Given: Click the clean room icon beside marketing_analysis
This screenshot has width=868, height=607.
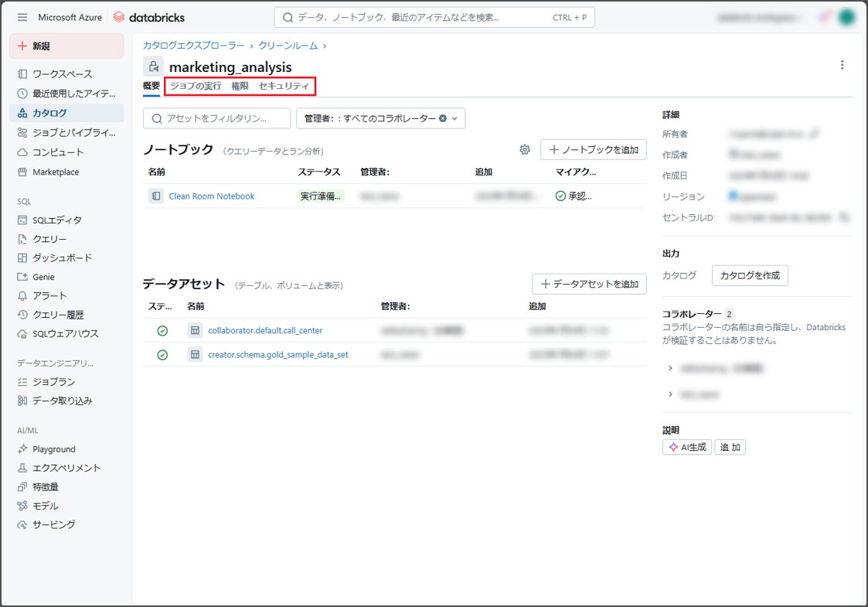Looking at the screenshot, I should [x=153, y=66].
